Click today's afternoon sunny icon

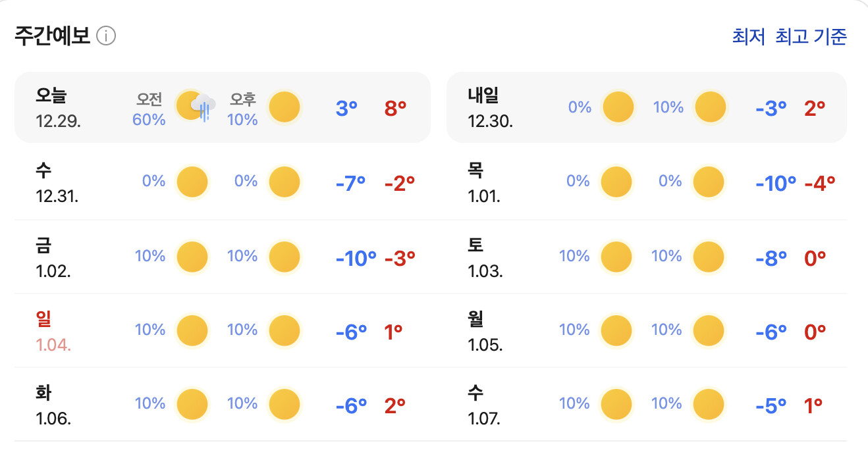285,107
